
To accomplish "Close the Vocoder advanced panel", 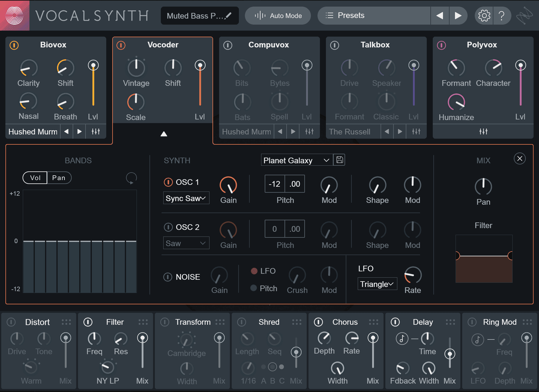I will tap(520, 158).
